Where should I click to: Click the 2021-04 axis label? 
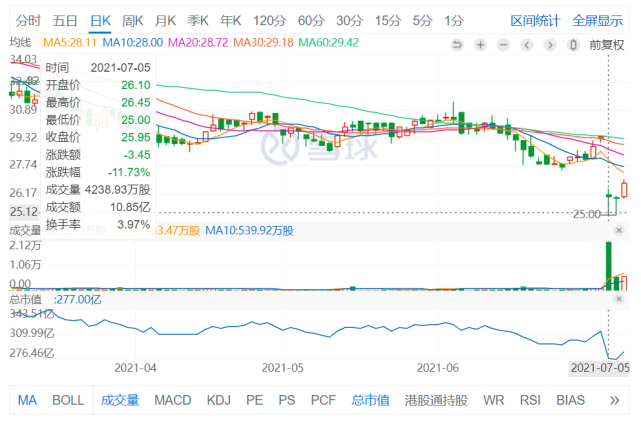tap(135, 368)
